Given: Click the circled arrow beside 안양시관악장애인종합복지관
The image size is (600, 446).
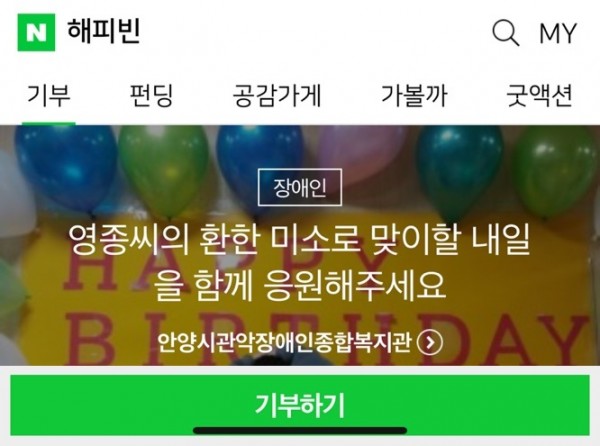Looking at the screenshot, I should click(x=430, y=342).
